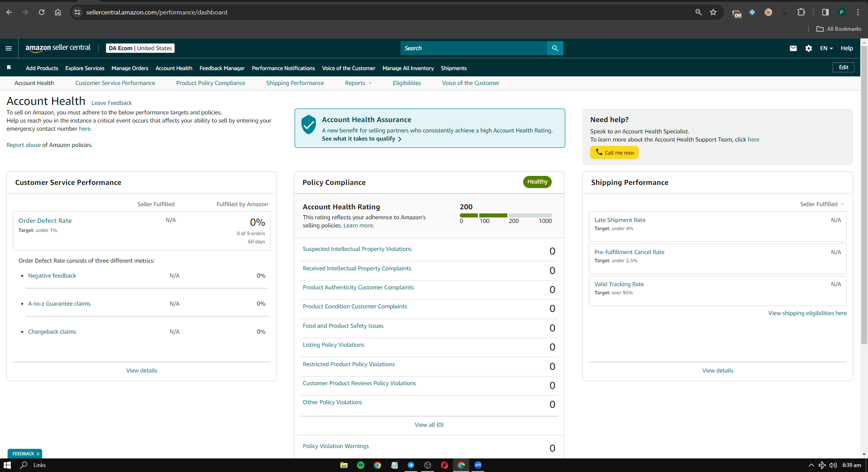
Task: Open the Product Policy Compliance tab
Action: click(210, 83)
